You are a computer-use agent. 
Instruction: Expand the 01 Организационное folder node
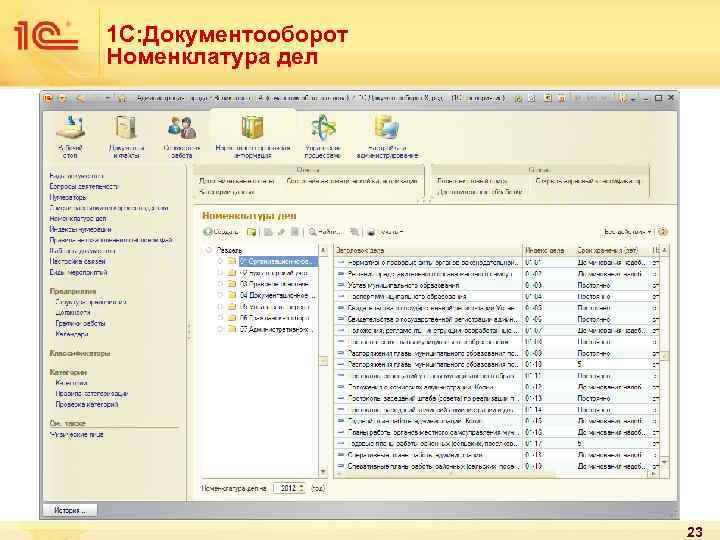220,261
